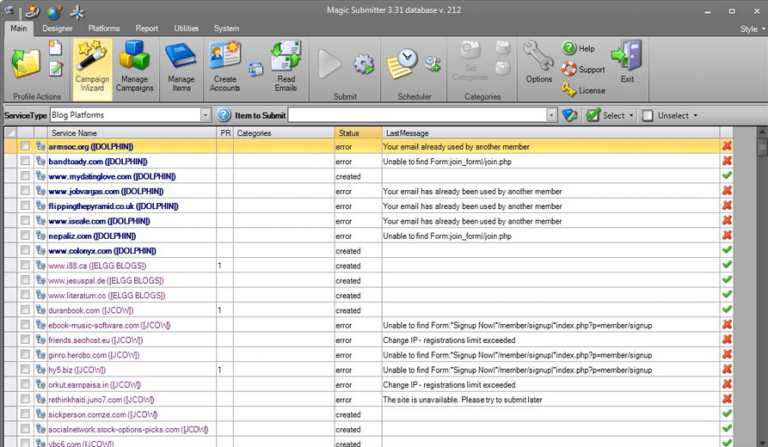The image size is (768, 447).
Task: Open the Item to Submit dropdown
Action: pyautogui.click(x=551, y=115)
